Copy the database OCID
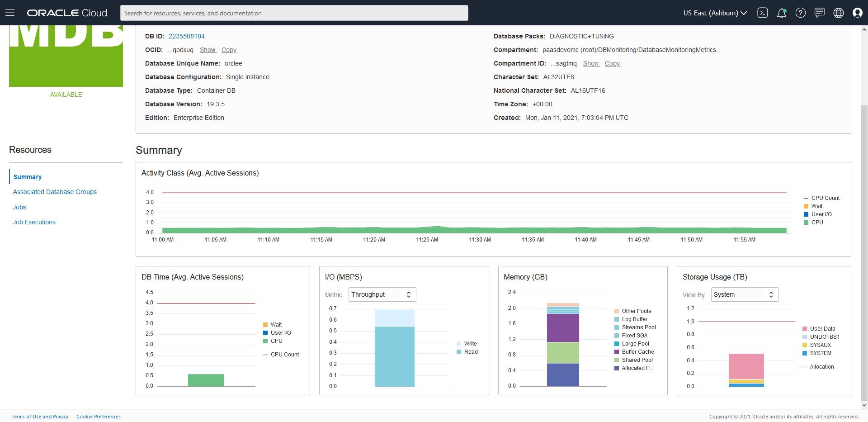 click(x=229, y=50)
